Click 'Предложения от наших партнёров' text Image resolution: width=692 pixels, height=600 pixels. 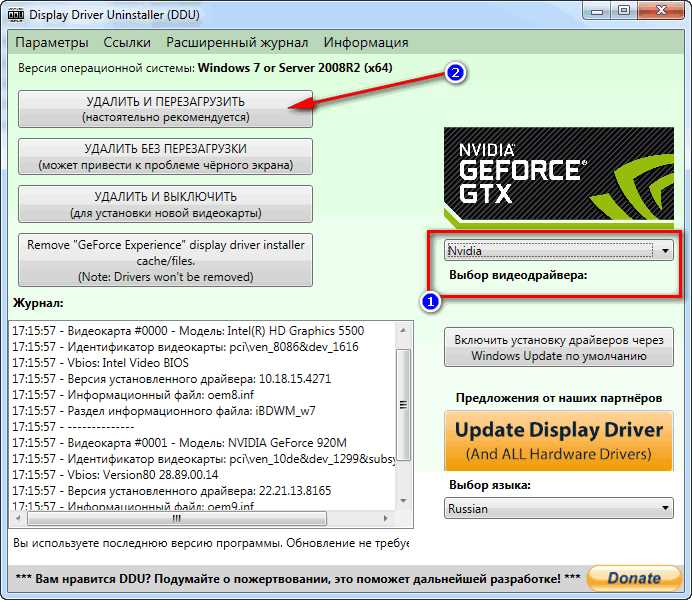tap(559, 398)
